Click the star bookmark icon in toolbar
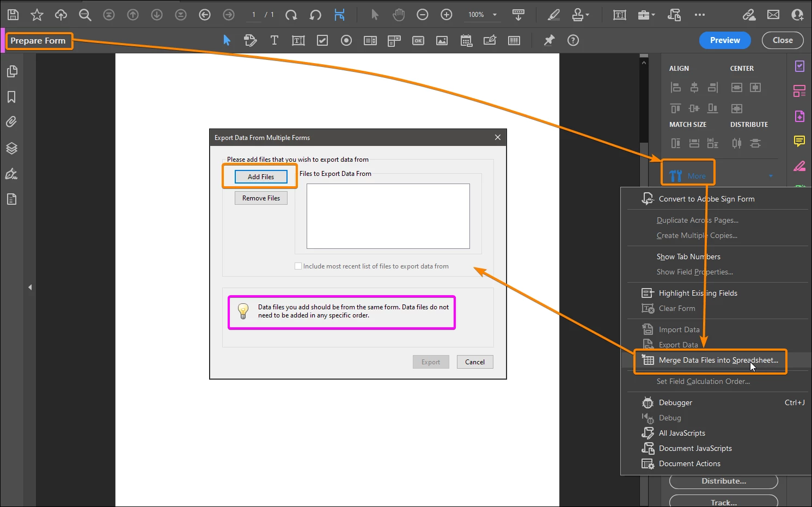The image size is (812, 507). [37, 15]
